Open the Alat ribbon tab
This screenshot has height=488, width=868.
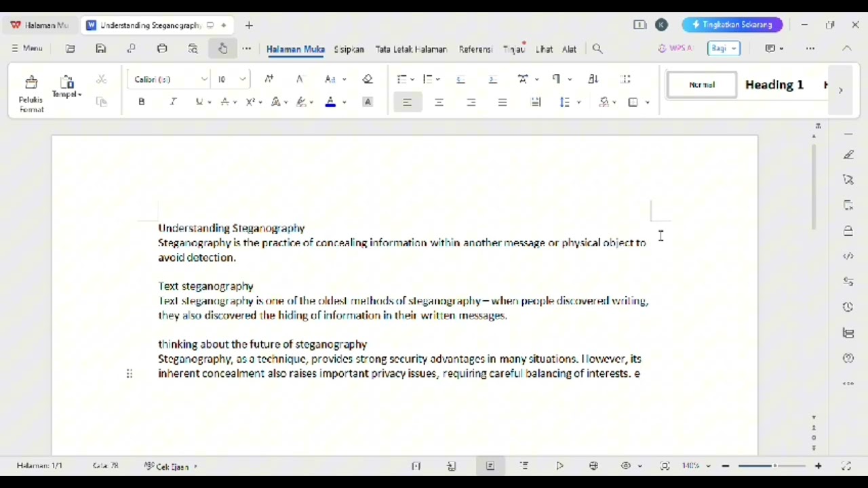coord(569,49)
